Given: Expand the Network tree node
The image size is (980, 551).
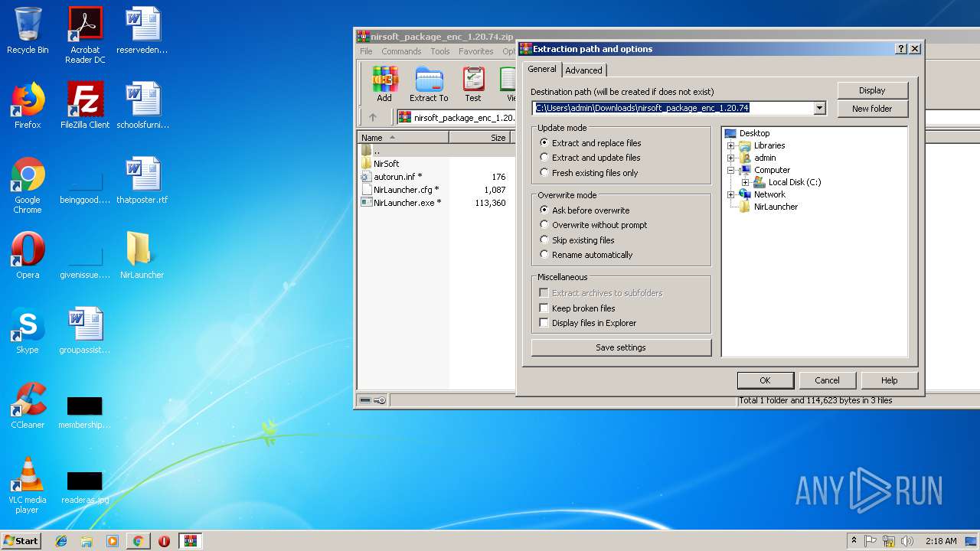Looking at the screenshot, I should click(x=730, y=194).
